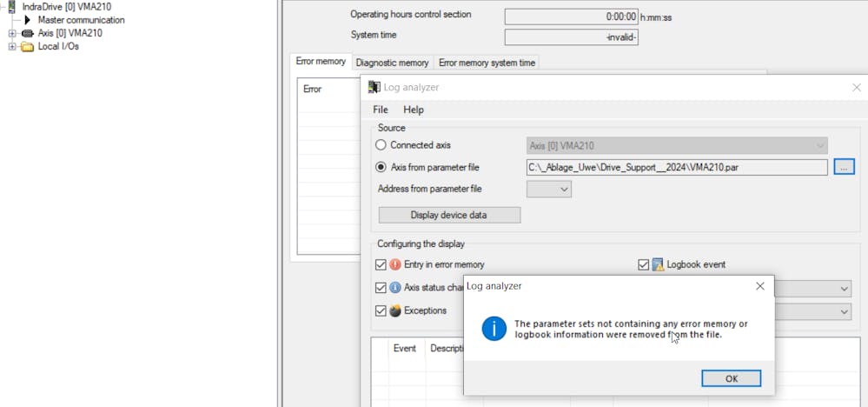Click the Local I/Os folder icon

coord(27,46)
